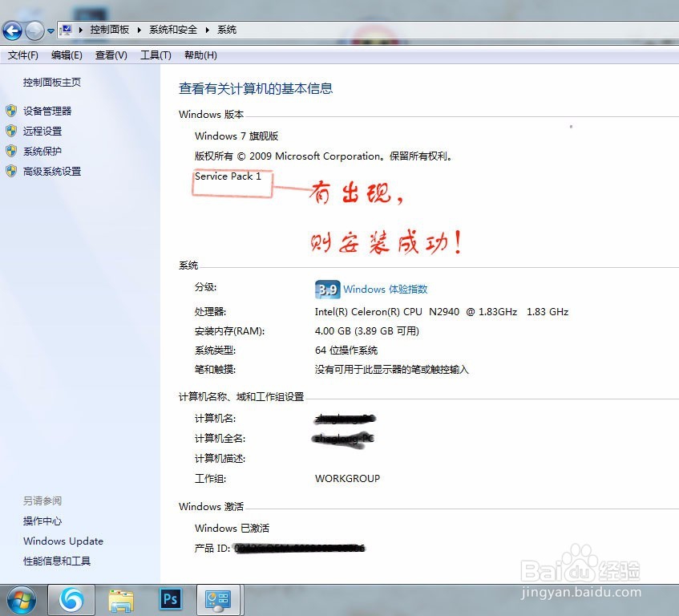Click Windows 已激活 status text
This screenshot has width=679, height=616.
[x=232, y=528]
